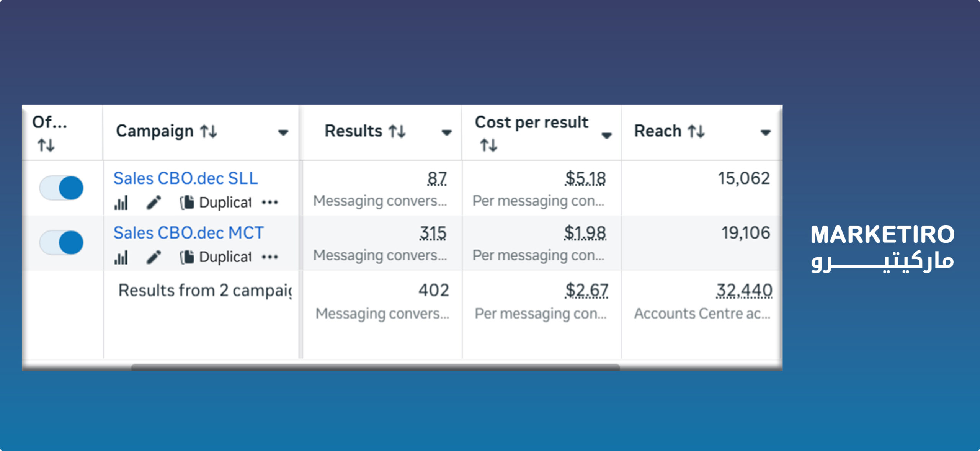The height and width of the screenshot is (451, 980).
Task: Disable the Sales CBO.dec MCT campaign toggle
Action: 62,242
